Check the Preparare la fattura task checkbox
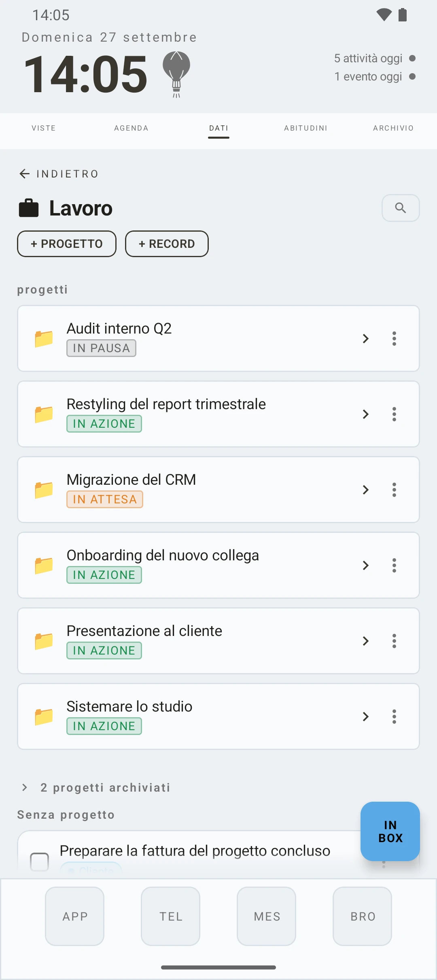 click(x=40, y=861)
